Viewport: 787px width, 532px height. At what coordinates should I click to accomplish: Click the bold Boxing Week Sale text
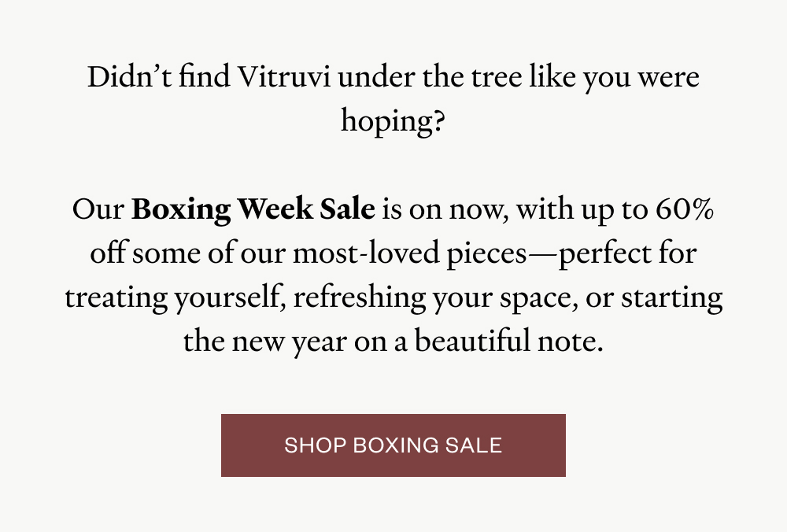pyautogui.click(x=253, y=210)
